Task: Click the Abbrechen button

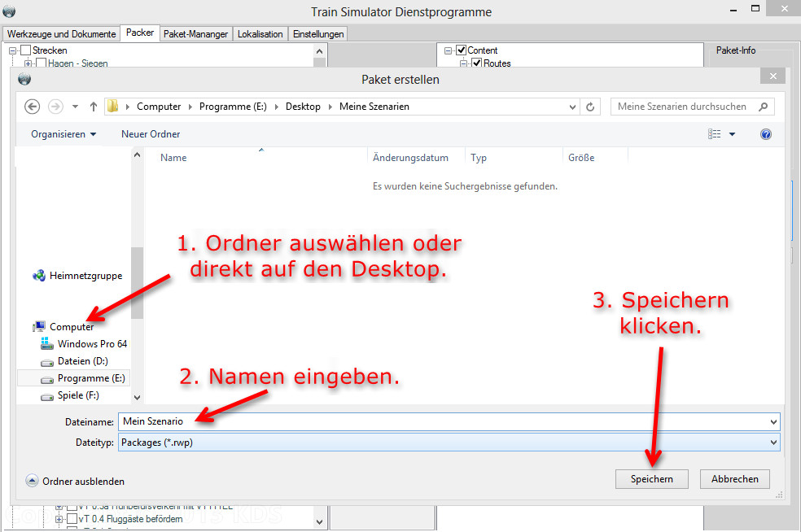Action: [x=734, y=479]
